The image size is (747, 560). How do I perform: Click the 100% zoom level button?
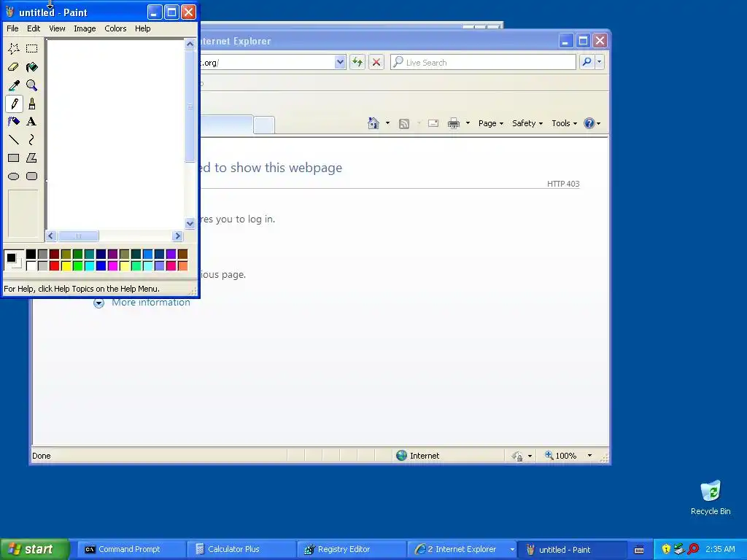coord(561,456)
